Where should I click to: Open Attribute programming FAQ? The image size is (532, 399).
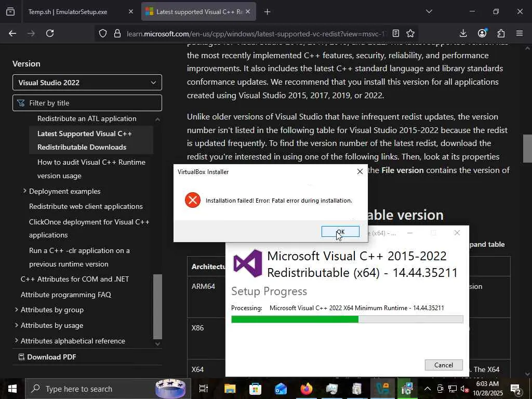click(66, 295)
